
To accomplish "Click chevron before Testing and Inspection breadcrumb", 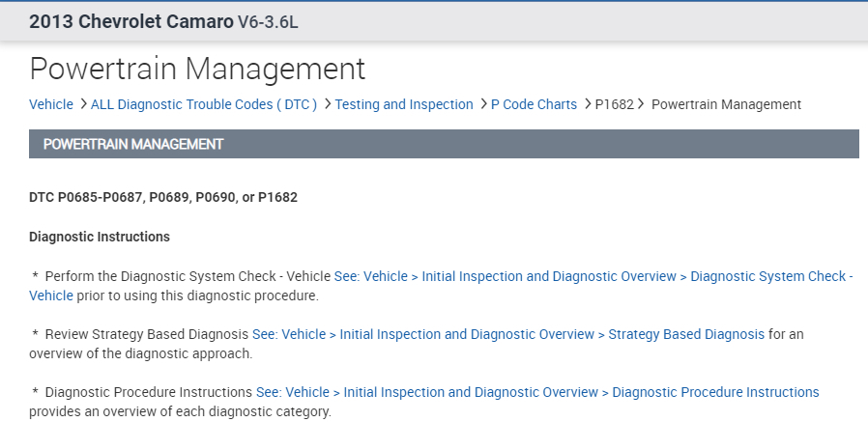I will coord(328,104).
